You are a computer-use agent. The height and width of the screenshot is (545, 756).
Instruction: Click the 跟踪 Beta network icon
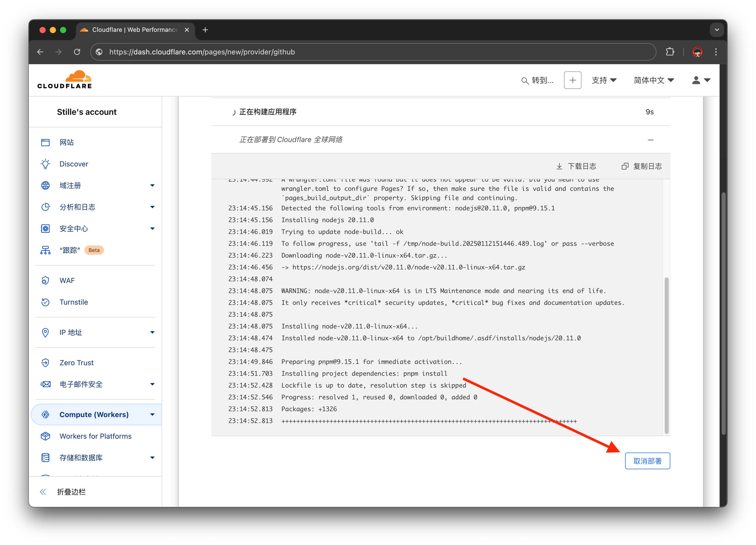[45, 250]
